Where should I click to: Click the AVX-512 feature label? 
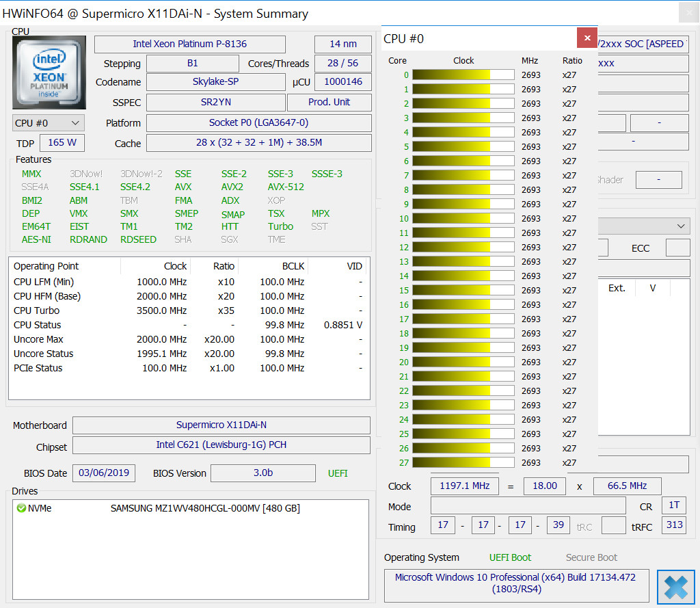click(x=286, y=187)
